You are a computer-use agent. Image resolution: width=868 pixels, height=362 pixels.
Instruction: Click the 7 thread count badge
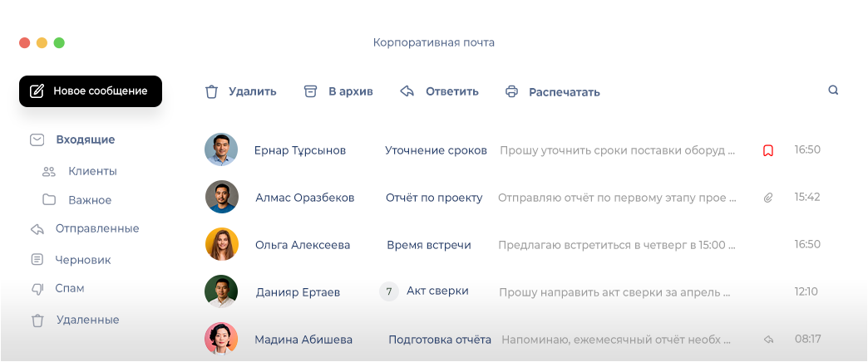(388, 291)
